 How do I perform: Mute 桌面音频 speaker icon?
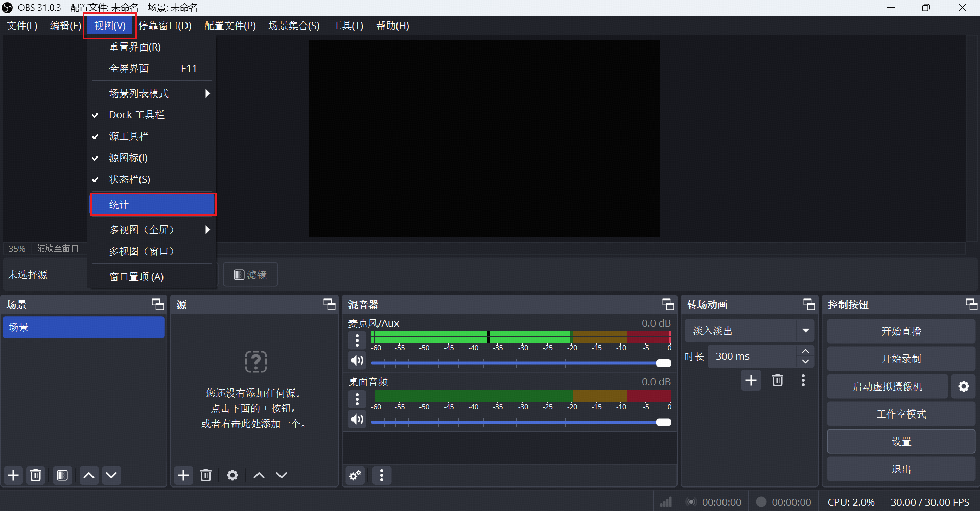[357, 419]
